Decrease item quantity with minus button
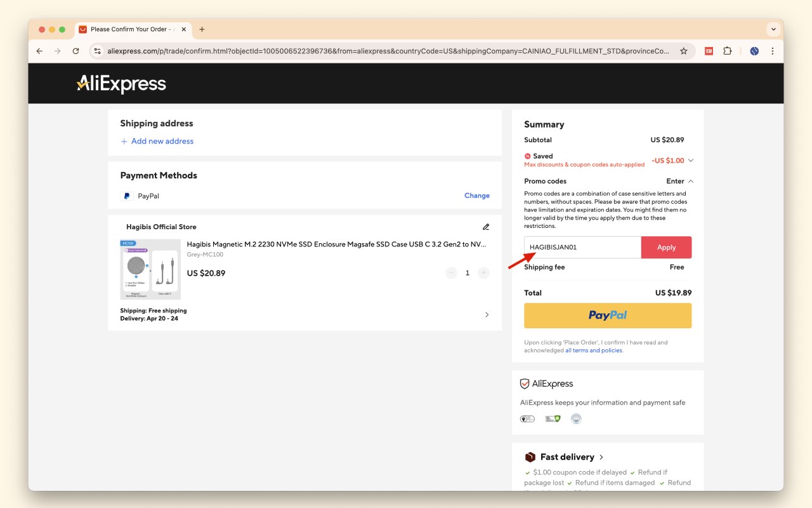 (x=451, y=273)
